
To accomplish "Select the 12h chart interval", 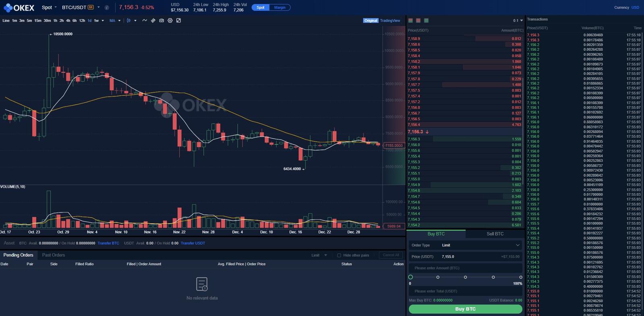I will (x=82, y=21).
